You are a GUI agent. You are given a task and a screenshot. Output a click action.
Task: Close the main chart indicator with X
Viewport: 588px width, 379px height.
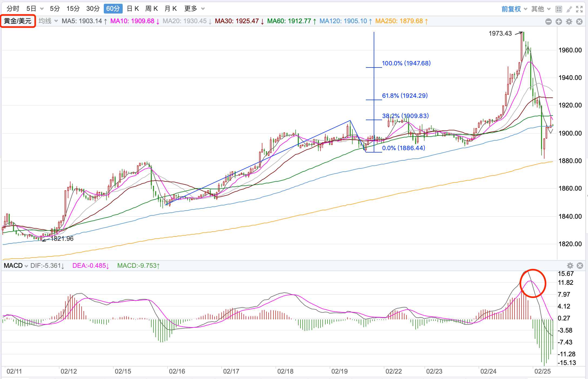(579, 22)
